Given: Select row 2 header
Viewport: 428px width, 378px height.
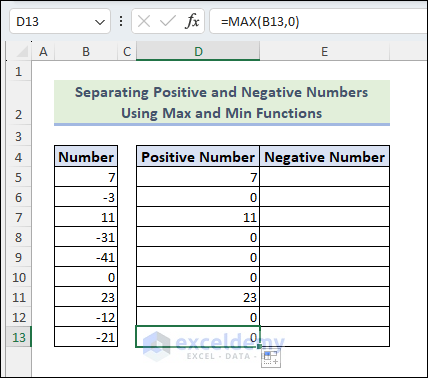Looking at the screenshot, I should point(19,103).
